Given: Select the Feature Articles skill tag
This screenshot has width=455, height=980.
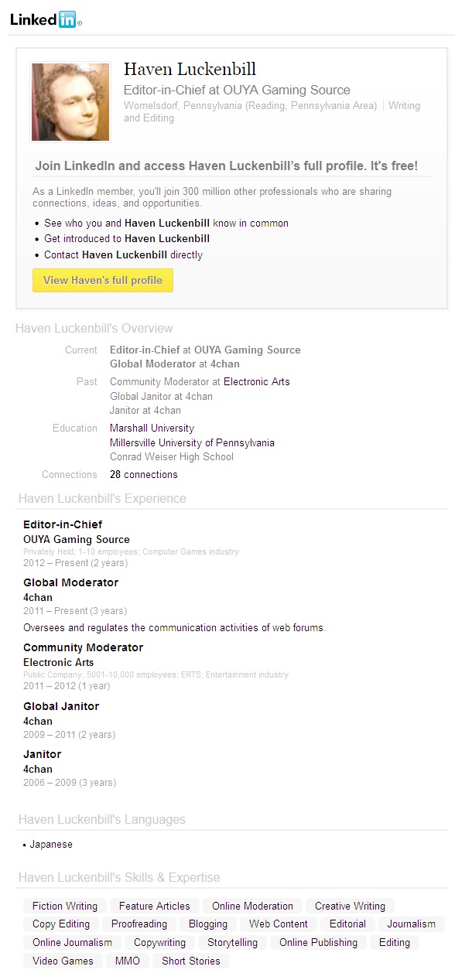Looking at the screenshot, I should pos(155,906).
